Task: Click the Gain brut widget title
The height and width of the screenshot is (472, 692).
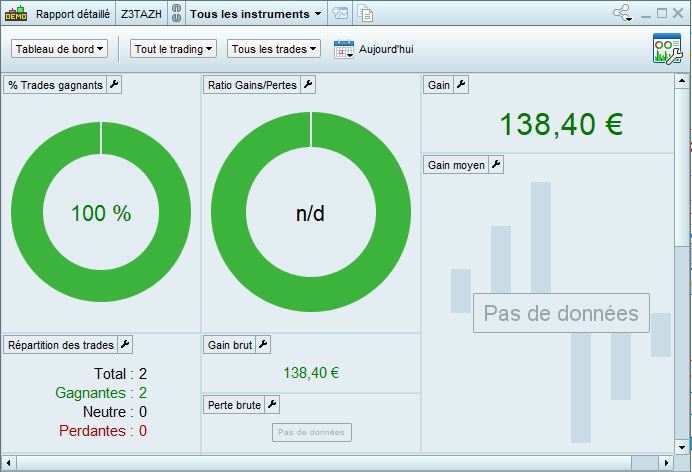Action: click(230, 345)
